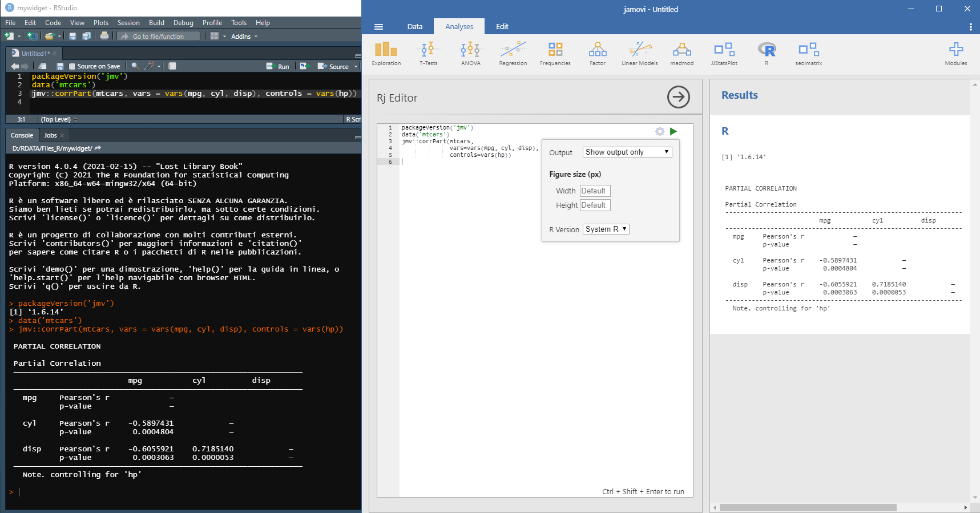Open the Output 'Show output only' dropdown
980x513 pixels.
627,152
